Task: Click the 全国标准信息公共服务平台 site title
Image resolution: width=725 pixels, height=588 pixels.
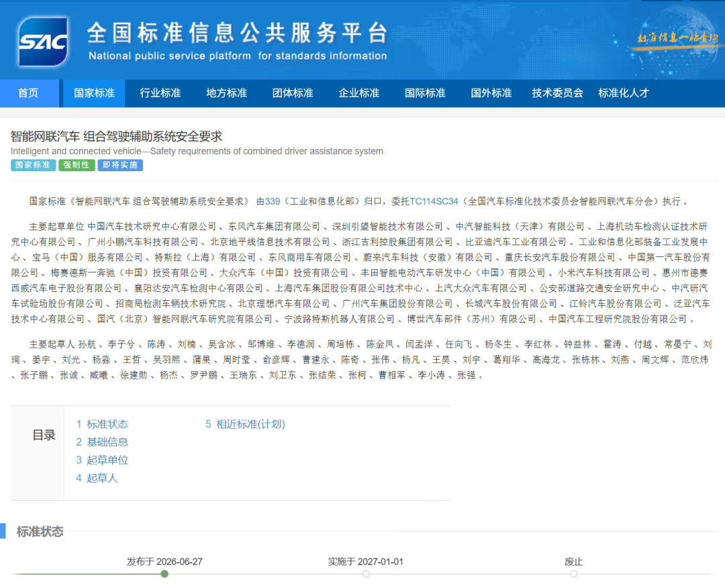Action: pos(237,33)
